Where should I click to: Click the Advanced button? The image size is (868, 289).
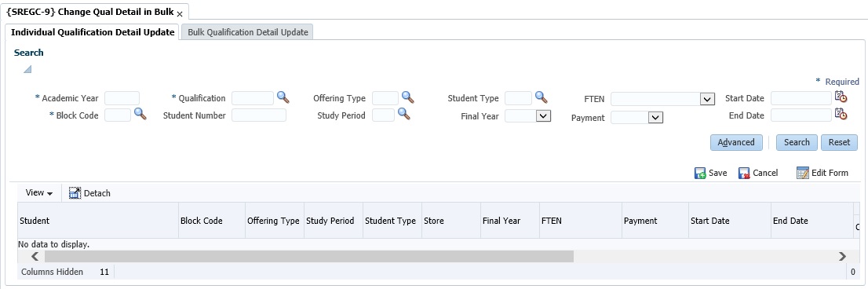tap(736, 142)
